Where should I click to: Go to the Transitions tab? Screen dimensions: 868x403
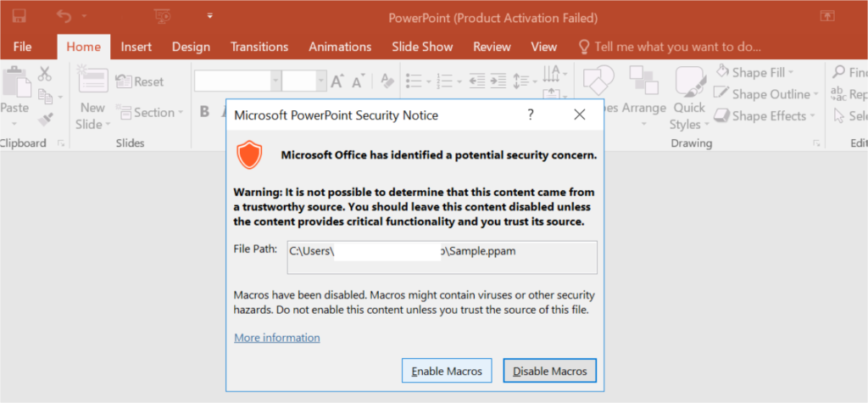point(259,48)
